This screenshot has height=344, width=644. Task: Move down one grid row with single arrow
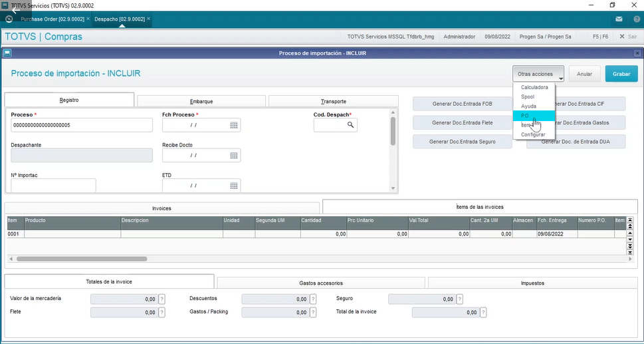click(x=630, y=239)
